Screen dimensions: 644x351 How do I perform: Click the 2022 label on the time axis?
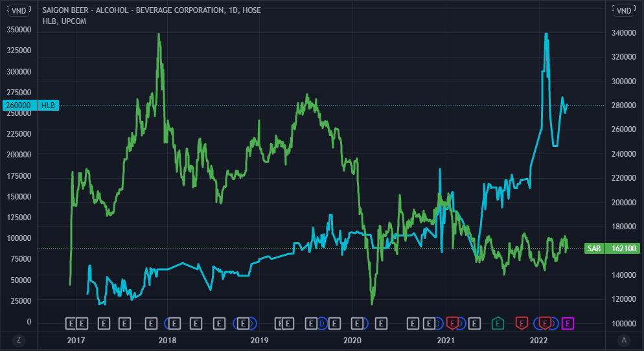click(538, 341)
